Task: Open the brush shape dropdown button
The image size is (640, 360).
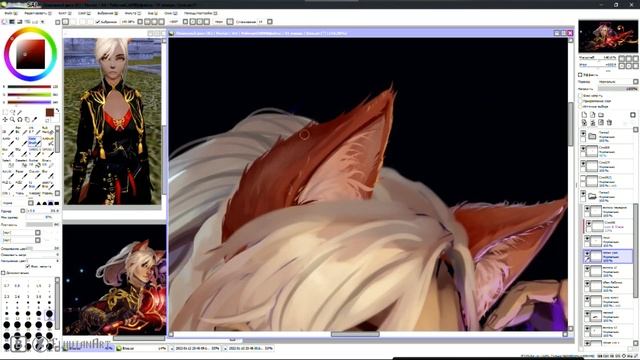Action: pos(38,233)
